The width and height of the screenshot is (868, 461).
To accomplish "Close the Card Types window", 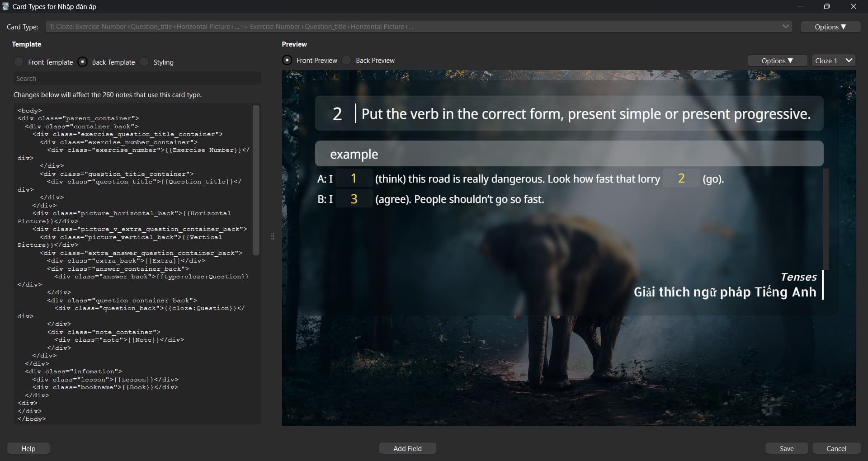I will pos(854,6).
